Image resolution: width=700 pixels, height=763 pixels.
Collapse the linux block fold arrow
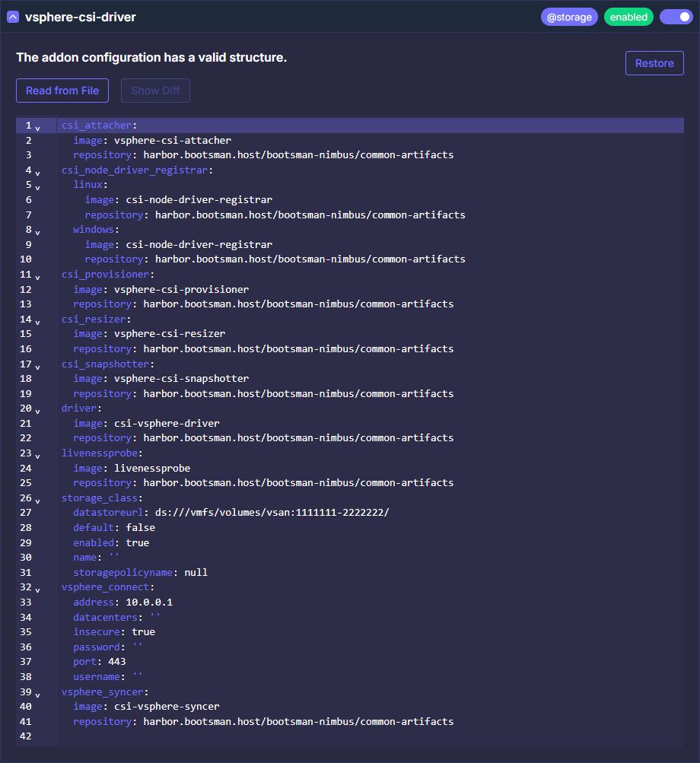38,186
